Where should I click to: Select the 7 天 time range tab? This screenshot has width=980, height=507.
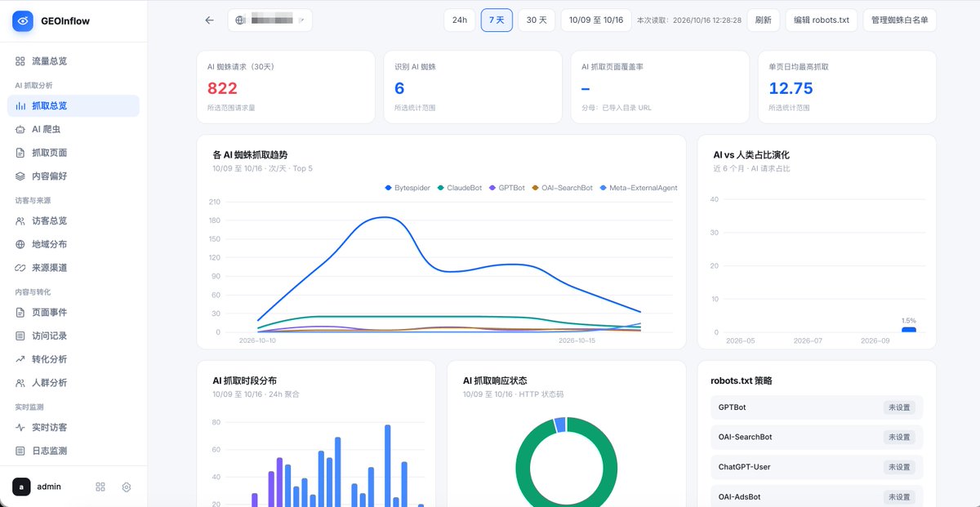point(497,20)
